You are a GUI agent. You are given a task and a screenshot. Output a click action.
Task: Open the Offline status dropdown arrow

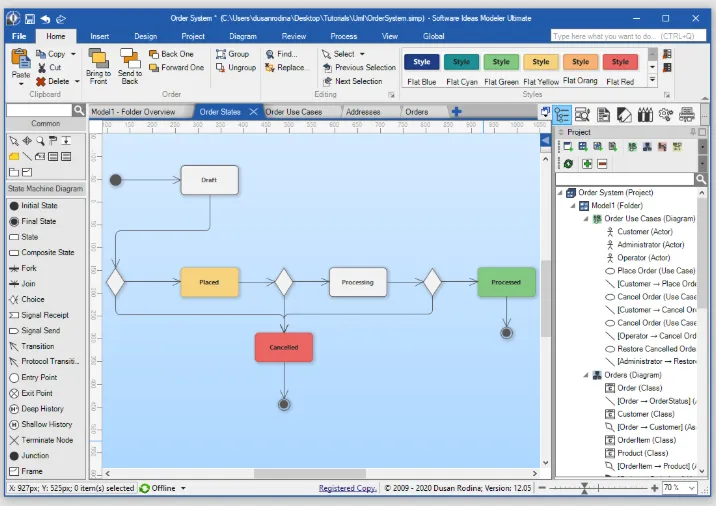click(183, 488)
